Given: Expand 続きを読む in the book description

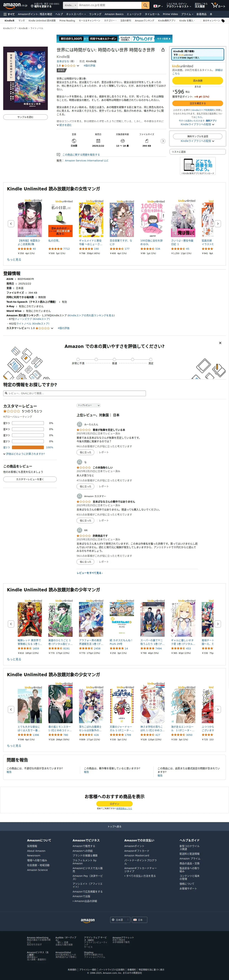Looking at the screenshot, I should coord(64,125).
